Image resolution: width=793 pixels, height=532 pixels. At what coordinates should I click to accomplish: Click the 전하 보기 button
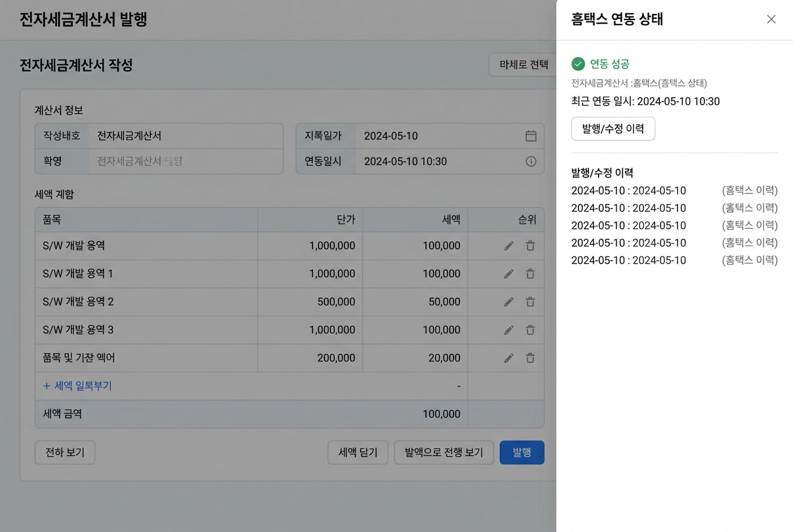point(65,452)
